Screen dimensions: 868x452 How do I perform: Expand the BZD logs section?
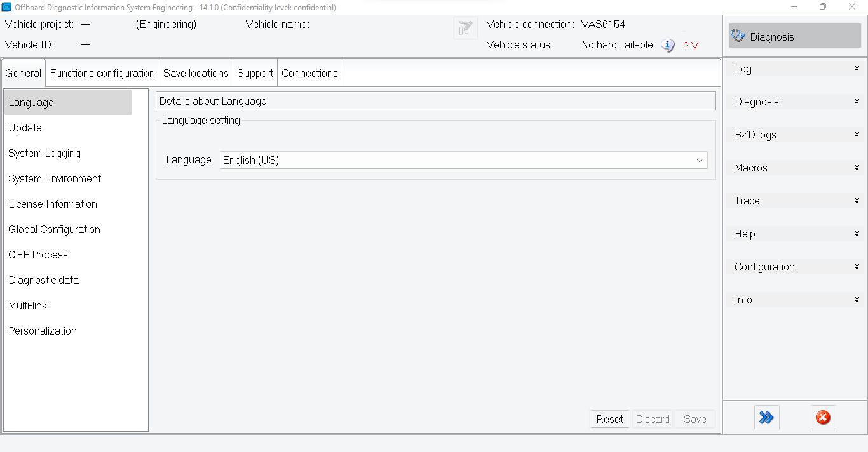pos(795,135)
